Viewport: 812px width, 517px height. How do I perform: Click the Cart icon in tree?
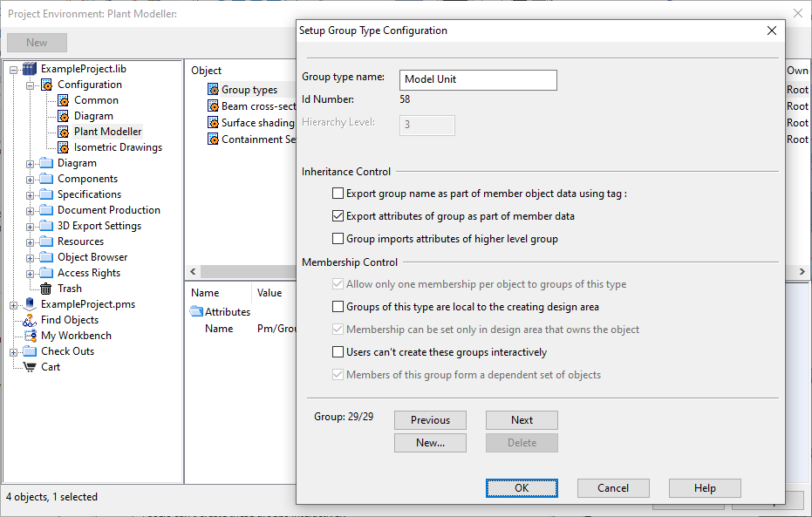pos(31,367)
